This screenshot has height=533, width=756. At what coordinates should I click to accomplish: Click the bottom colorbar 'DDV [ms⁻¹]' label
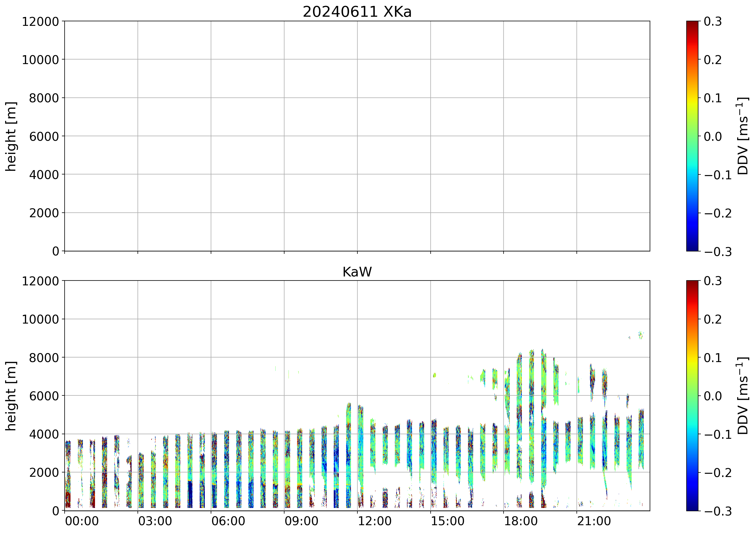pyautogui.click(x=743, y=395)
